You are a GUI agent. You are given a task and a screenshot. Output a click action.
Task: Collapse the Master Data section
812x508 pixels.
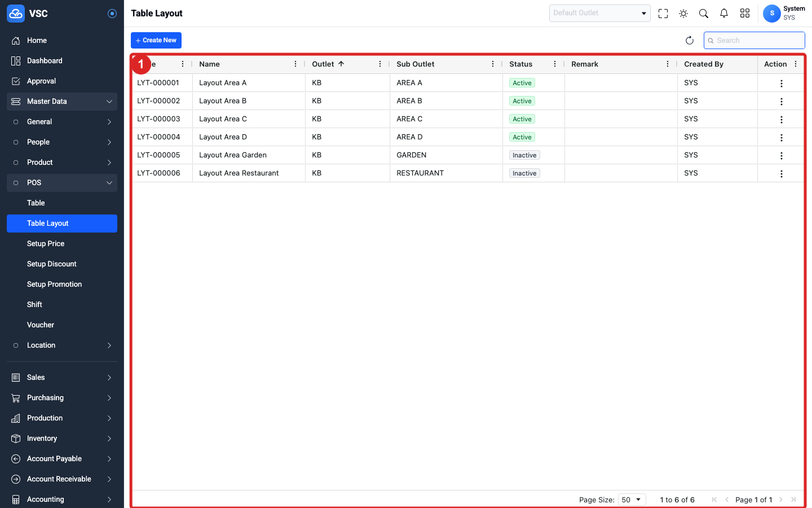(62, 102)
